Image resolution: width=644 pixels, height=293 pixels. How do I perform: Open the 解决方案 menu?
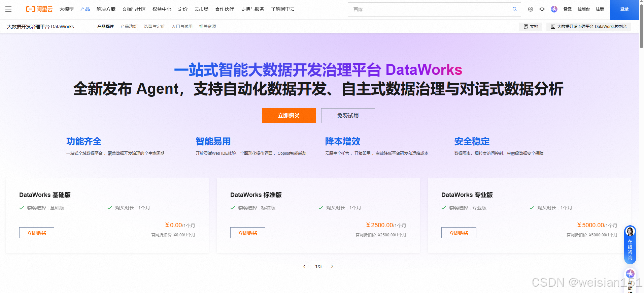point(106,9)
